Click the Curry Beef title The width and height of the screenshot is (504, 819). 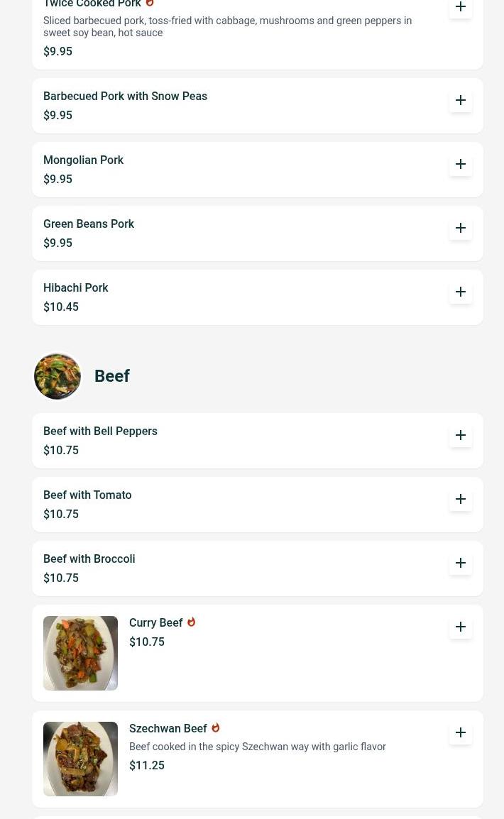(155, 622)
